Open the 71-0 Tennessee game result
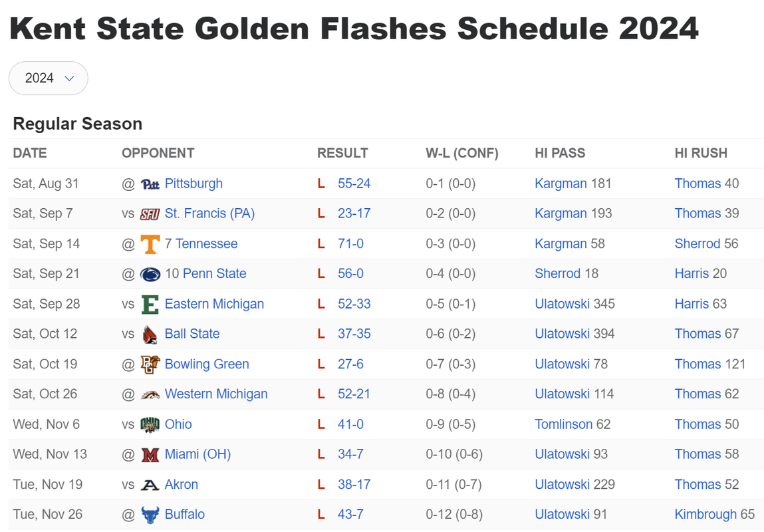Viewport: 764px width, 532px height. tap(351, 243)
